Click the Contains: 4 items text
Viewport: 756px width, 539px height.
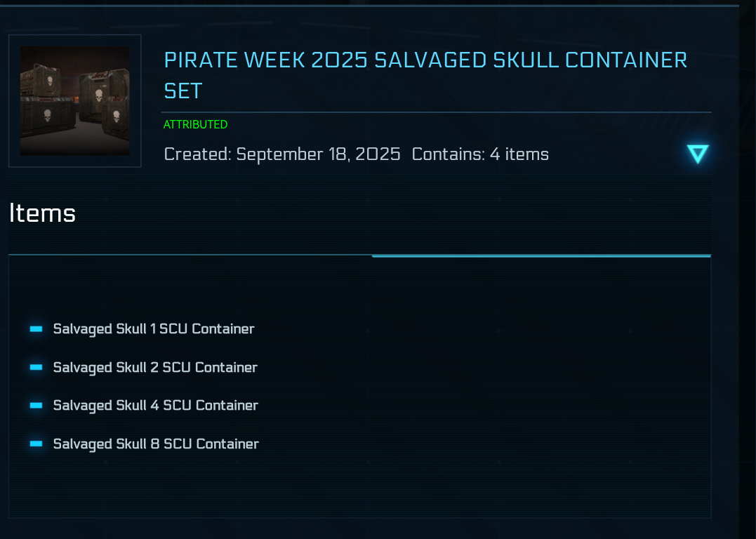click(480, 154)
